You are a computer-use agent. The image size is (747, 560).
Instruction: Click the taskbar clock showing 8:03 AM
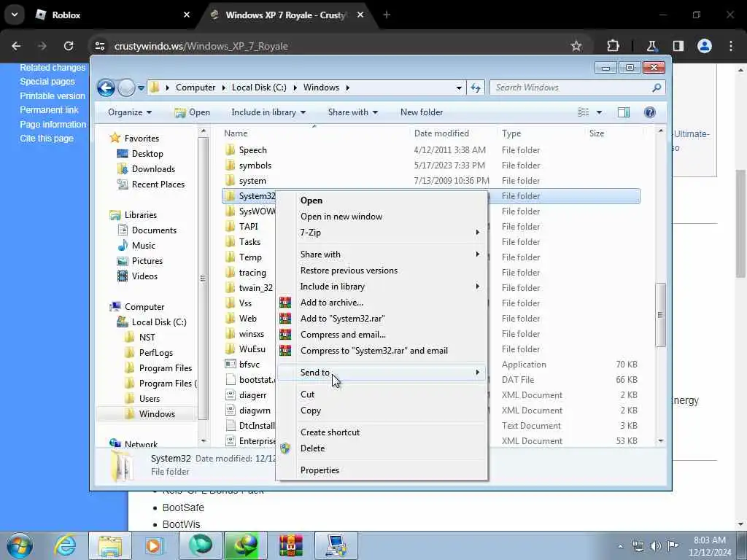tap(710, 546)
